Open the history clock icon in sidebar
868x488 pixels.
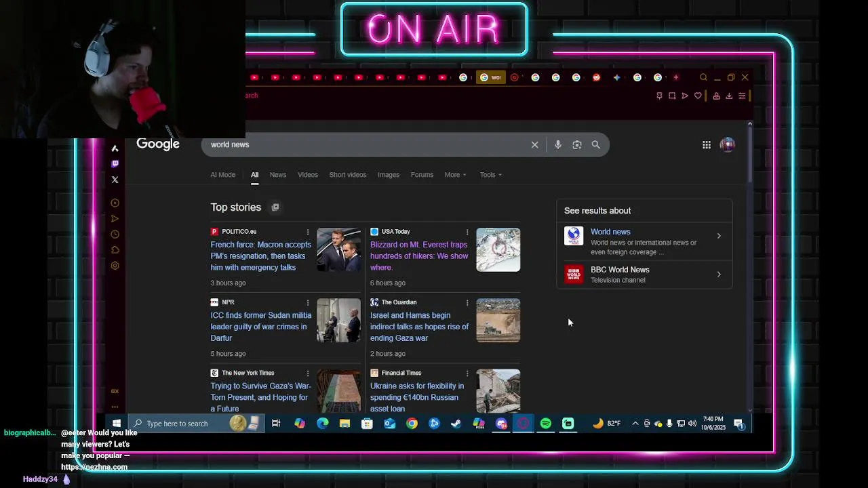[115, 234]
